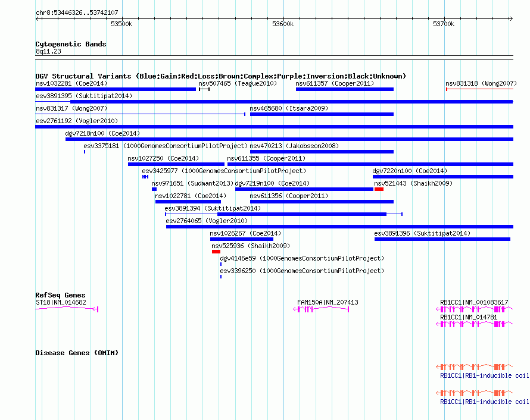This screenshot has height=420, width=530.
Task: Click the 8q11.23 cytogenetic band label
Action: click(x=48, y=51)
